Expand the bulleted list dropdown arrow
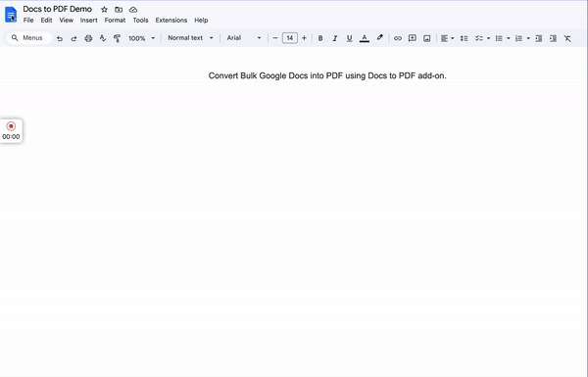Image resolution: width=588 pixels, height=377 pixels. point(508,38)
